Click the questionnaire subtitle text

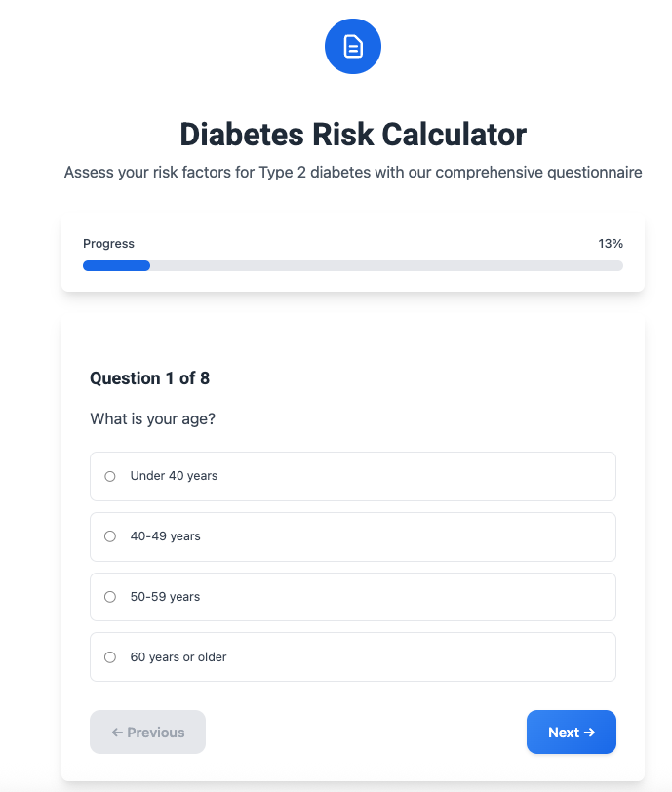click(x=352, y=172)
